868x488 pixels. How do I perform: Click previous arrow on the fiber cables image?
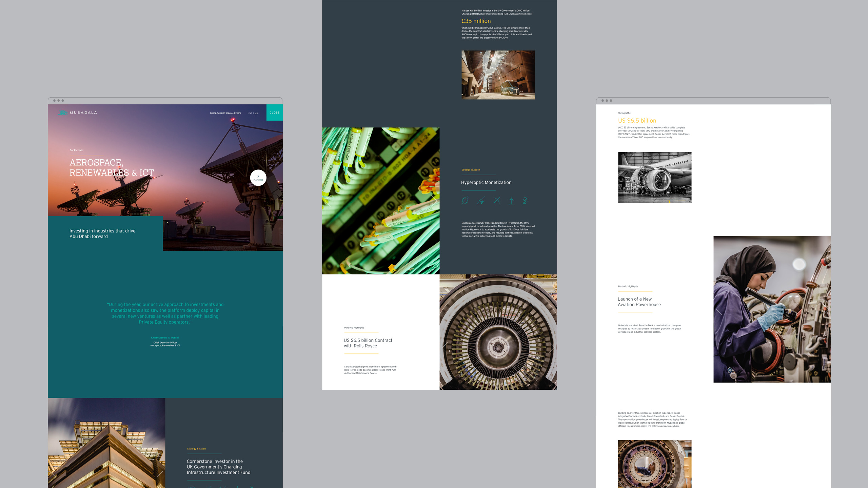(x=328, y=201)
